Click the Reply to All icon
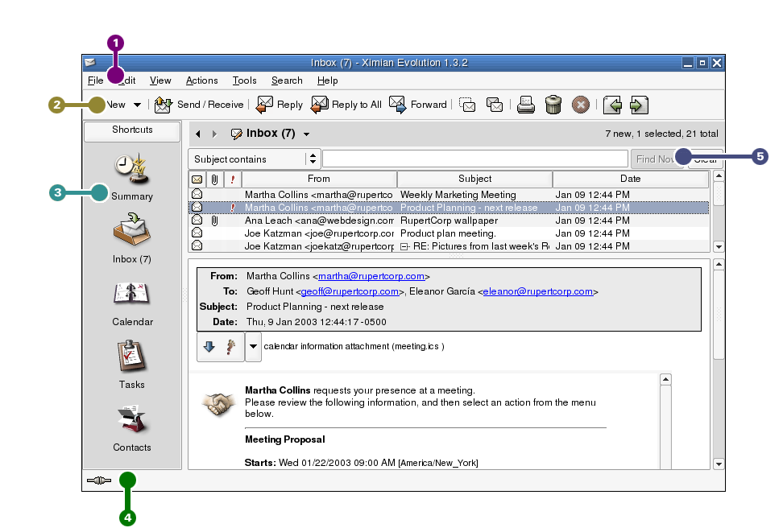Viewport: 783px width, 532px height. (320, 105)
